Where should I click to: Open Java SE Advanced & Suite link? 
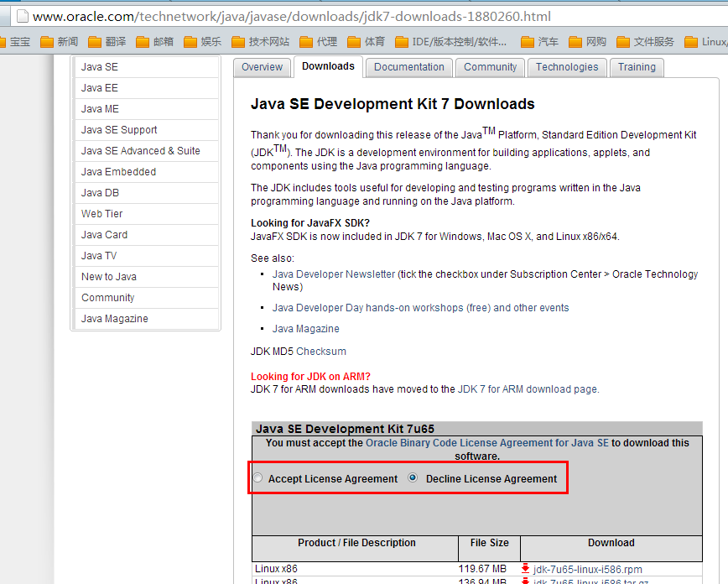coord(146,151)
